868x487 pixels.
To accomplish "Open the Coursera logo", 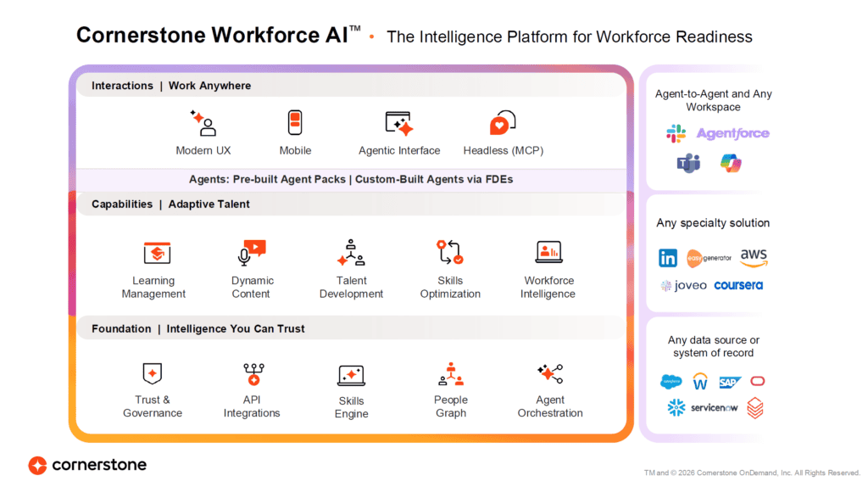I will tap(738, 285).
